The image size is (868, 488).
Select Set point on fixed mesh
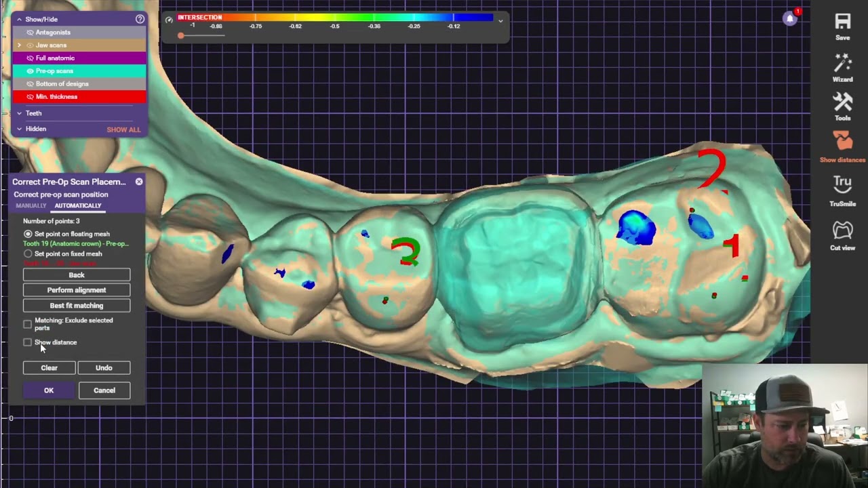click(28, 253)
